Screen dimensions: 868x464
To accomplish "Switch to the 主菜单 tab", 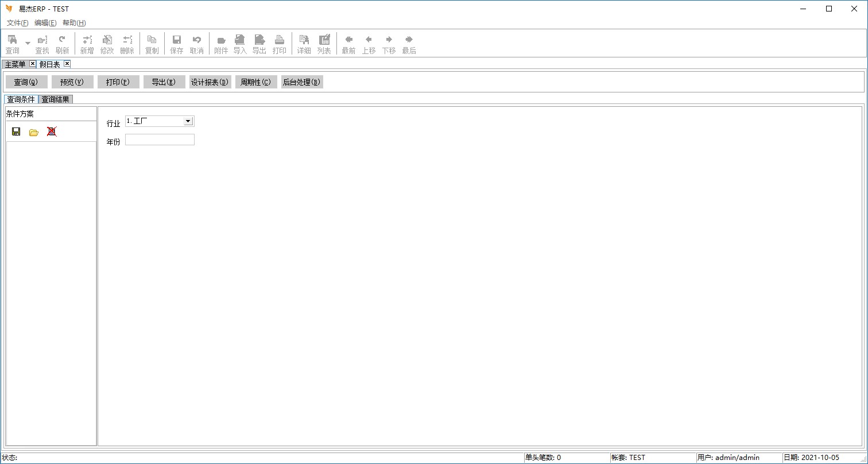I will tap(15, 64).
